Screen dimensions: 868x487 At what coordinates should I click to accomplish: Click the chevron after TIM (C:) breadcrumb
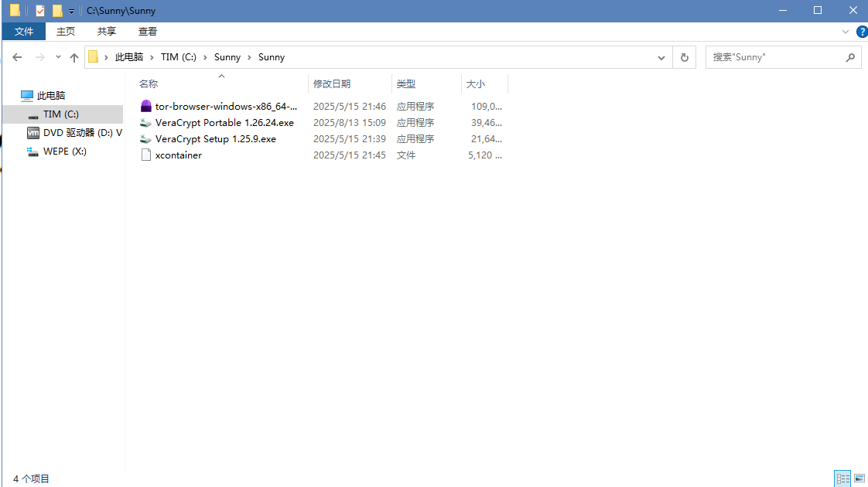click(205, 57)
